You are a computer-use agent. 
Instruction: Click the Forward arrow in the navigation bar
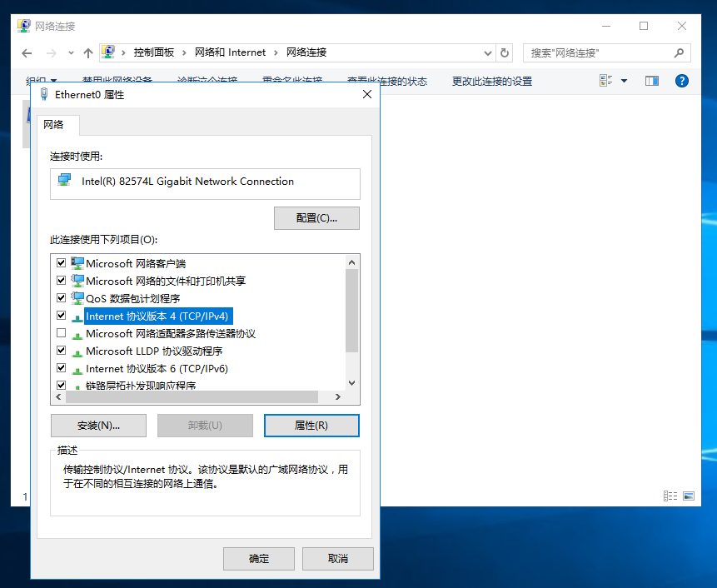pyautogui.click(x=52, y=53)
